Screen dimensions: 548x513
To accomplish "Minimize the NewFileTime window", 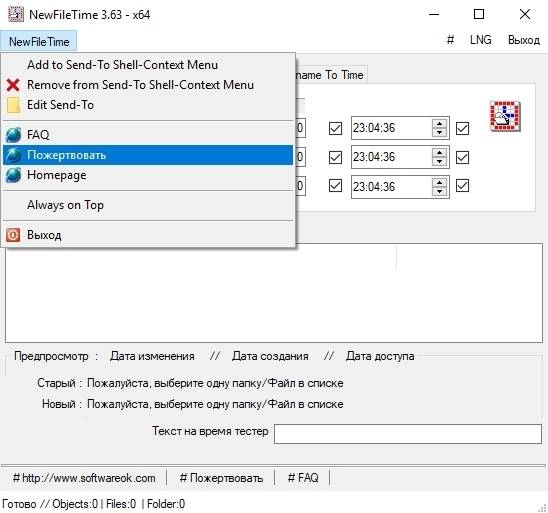I will (x=434, y=14).
